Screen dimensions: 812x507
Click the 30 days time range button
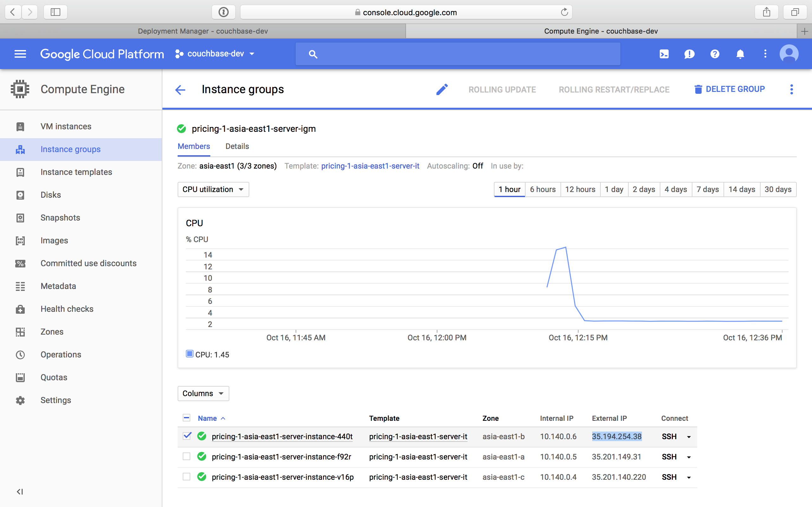pos(777,189)
